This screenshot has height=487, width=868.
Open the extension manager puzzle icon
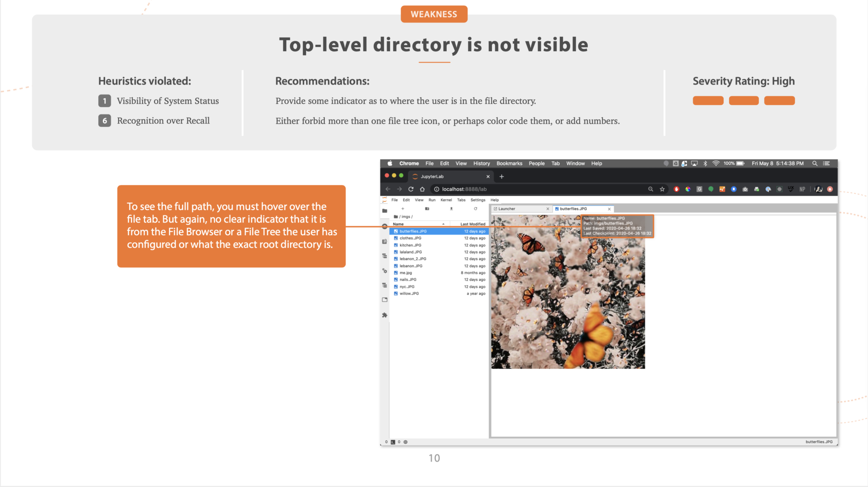pyautogui.click(x=385, y=315)
